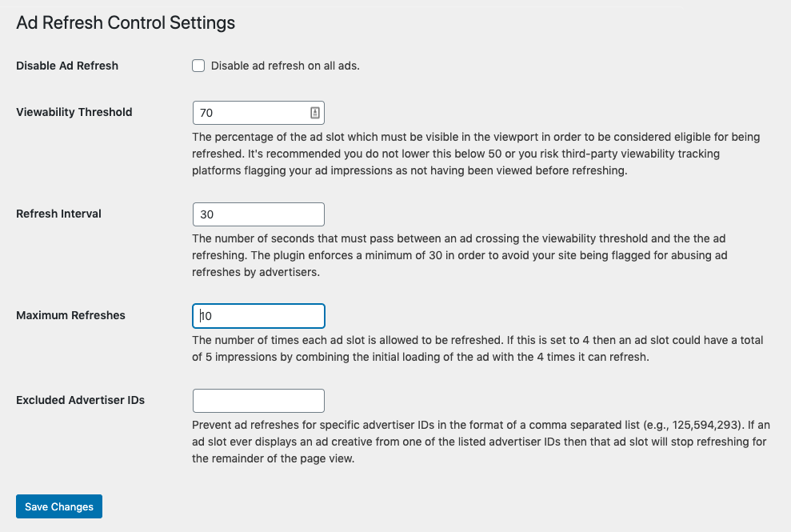Click the bold Disable Ad Refresh row label
Image resolution: width=791 pixels, height=532 pixels.
tap(67, 66)
